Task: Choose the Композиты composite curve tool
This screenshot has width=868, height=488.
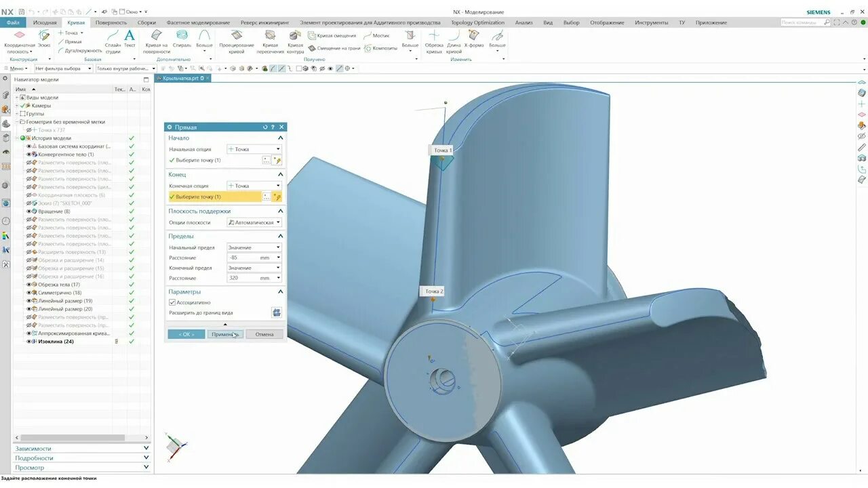Action: coord(380,48)
